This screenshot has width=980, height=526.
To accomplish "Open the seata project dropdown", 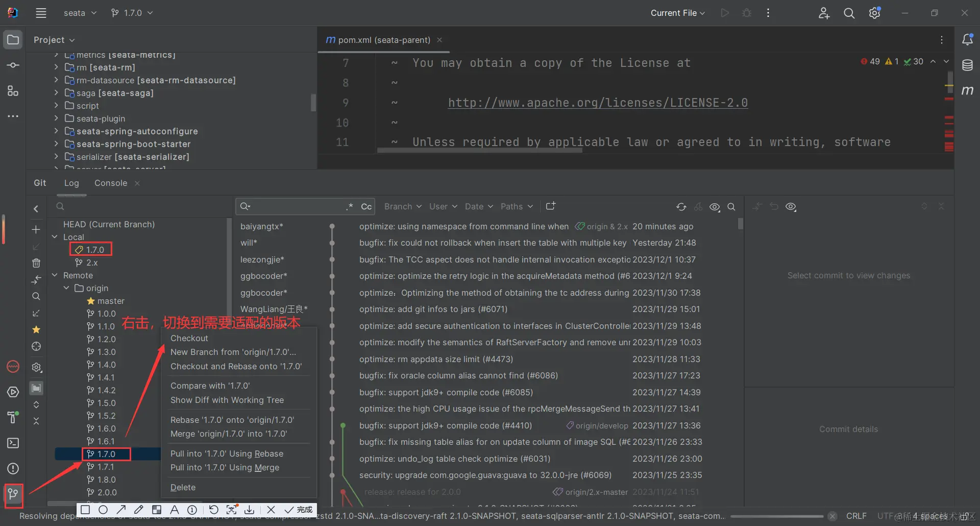I will 80,13.
